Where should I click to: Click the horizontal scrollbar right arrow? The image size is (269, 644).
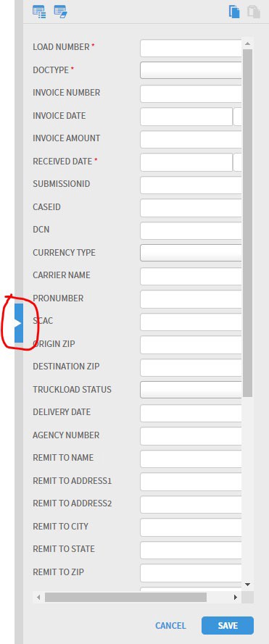(236, 597)
